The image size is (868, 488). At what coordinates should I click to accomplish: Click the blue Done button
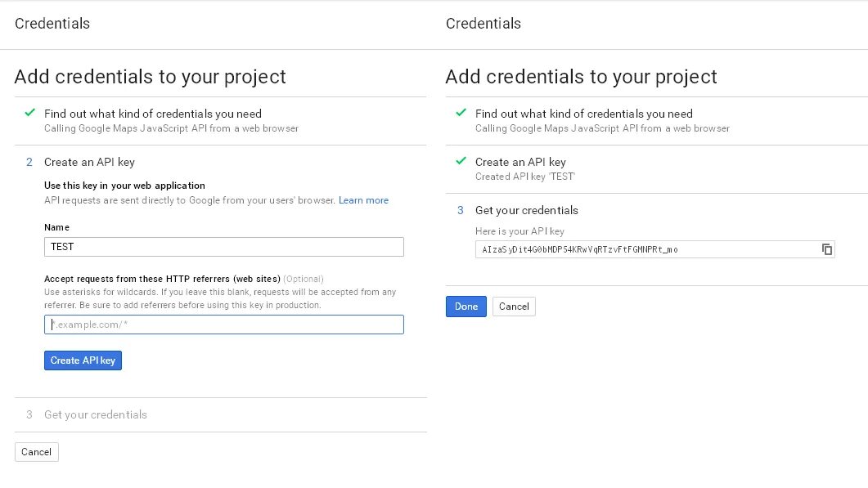tap(465, 307)
